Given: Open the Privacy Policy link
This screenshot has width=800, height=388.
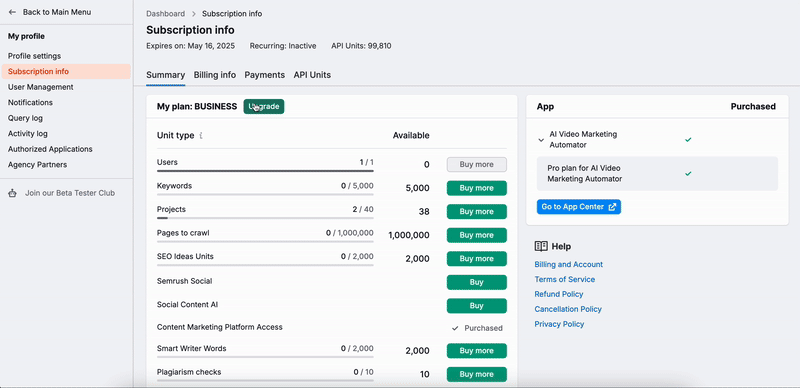Looking at the screenshot, I should click(559, 324).
